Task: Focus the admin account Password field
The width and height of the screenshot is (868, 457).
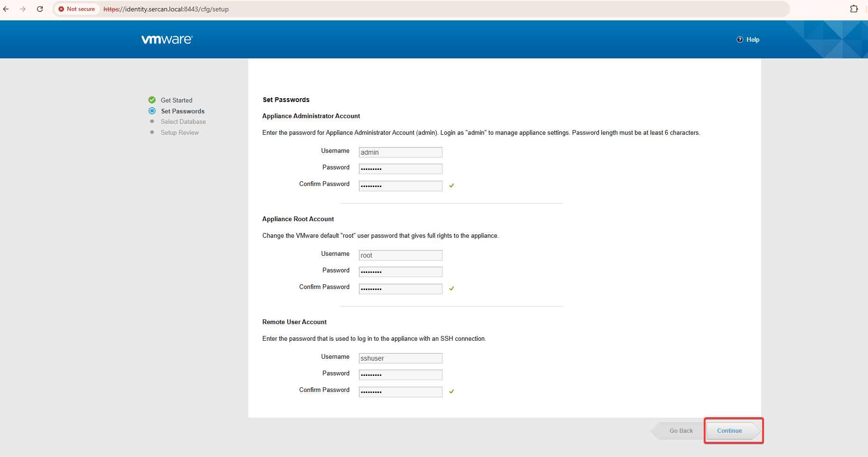Action: click(x=400, y=169)
